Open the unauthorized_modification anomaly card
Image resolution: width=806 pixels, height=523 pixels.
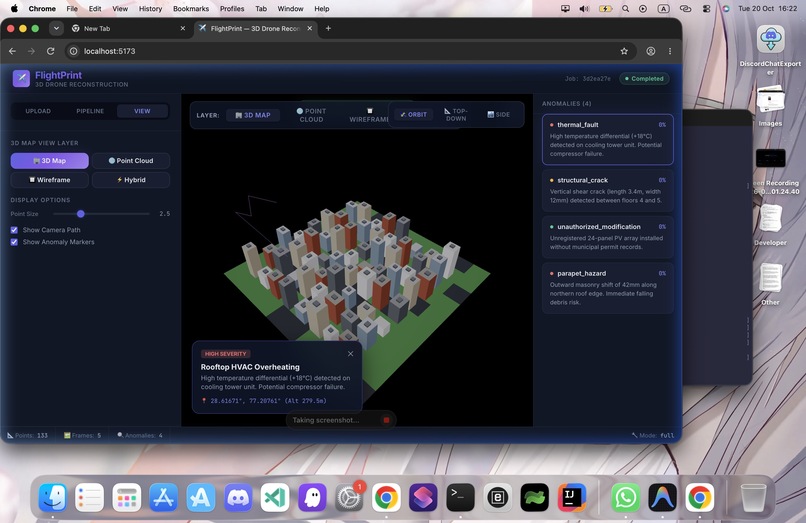point(608,237)
